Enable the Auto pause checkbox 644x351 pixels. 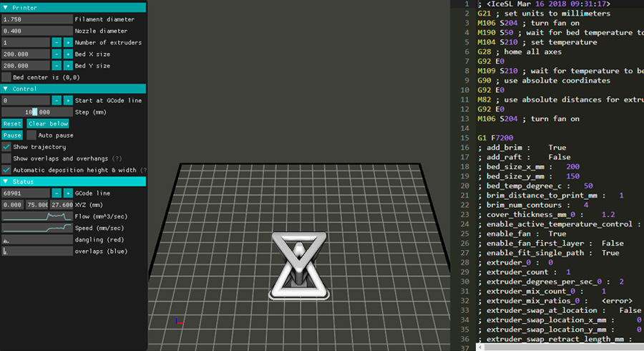pyautogui.click(x=31, y=135)
